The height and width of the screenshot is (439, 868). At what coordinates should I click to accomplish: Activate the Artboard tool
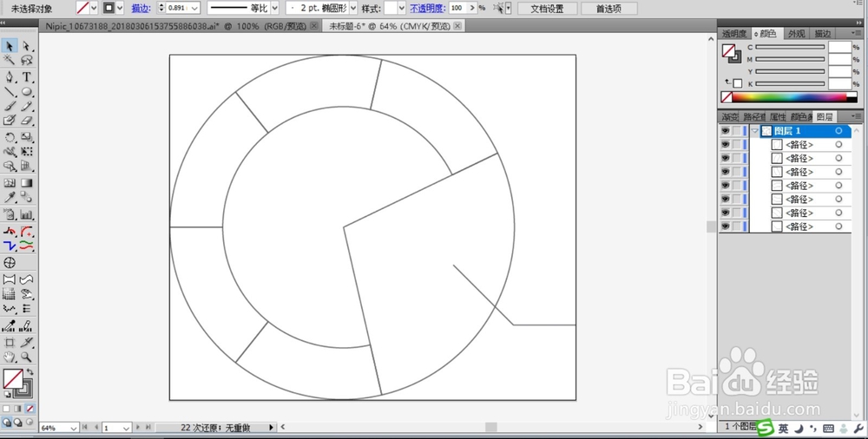10,343
